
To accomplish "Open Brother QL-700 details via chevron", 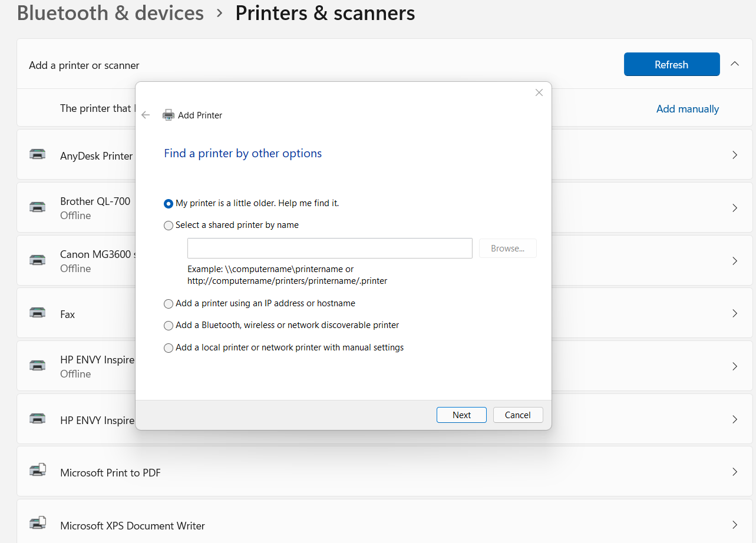I will (x=735, y=208).
